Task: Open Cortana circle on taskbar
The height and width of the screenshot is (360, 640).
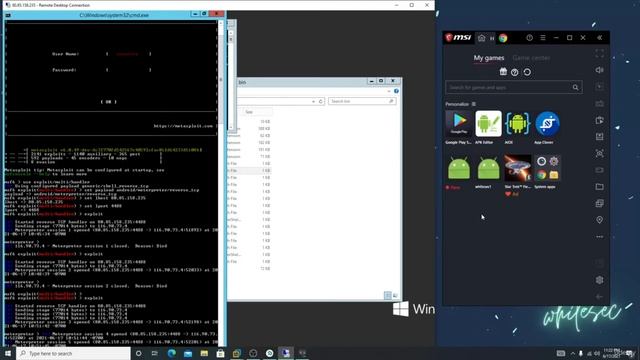Action: pos(138,353)
